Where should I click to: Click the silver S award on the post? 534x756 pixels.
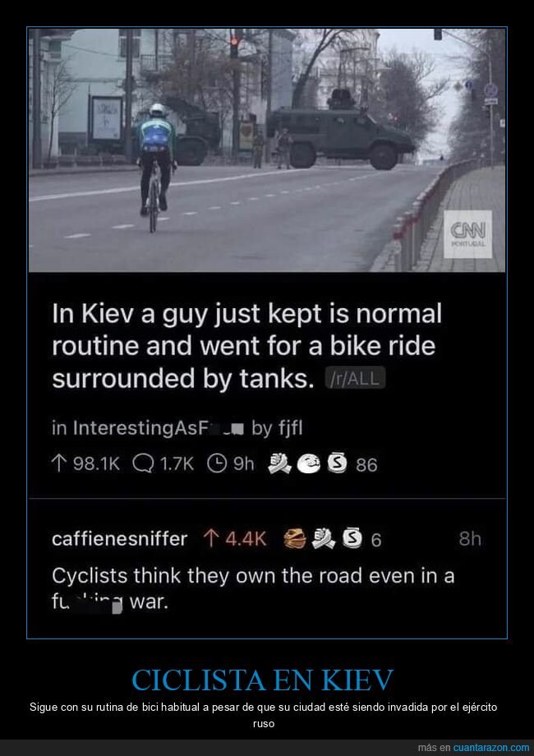pyautogui.click(x=337, y=463)
